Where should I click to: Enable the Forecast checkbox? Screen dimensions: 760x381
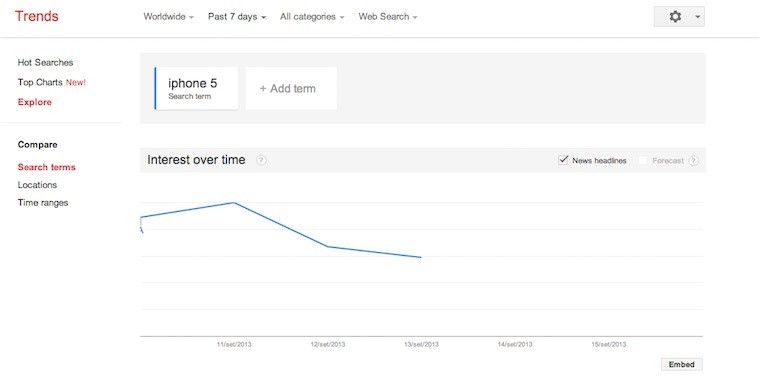[x=643, y=160]
